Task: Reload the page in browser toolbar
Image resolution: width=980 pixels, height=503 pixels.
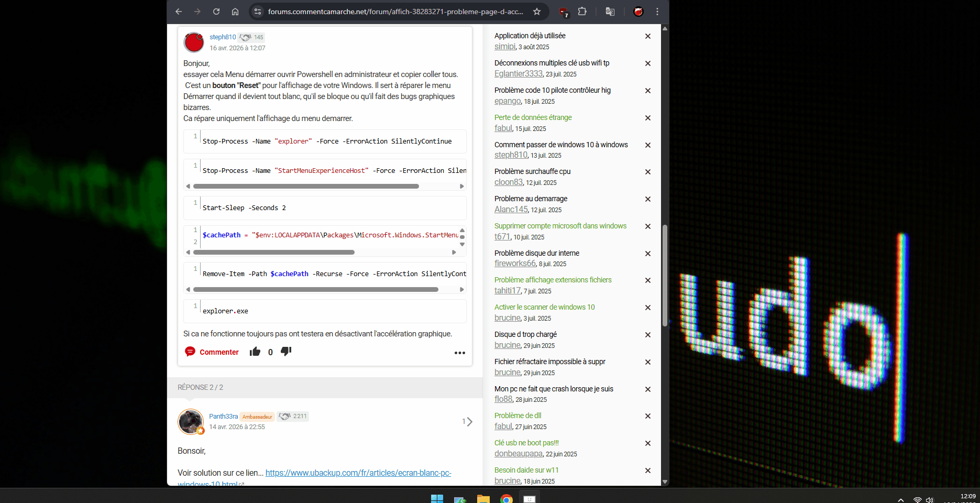Action: click(x=216, y=12)
